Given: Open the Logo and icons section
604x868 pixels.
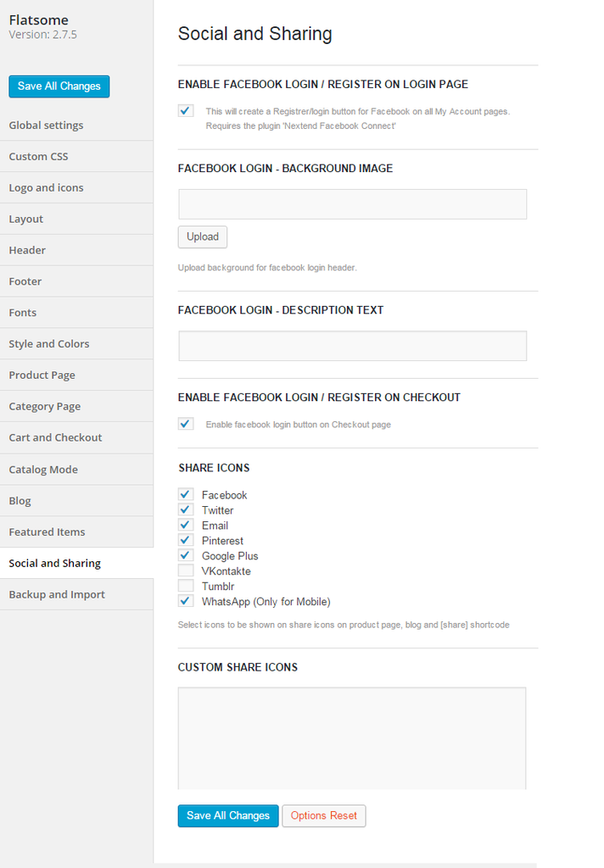Looking at the screenshot, I should point(76,187).
